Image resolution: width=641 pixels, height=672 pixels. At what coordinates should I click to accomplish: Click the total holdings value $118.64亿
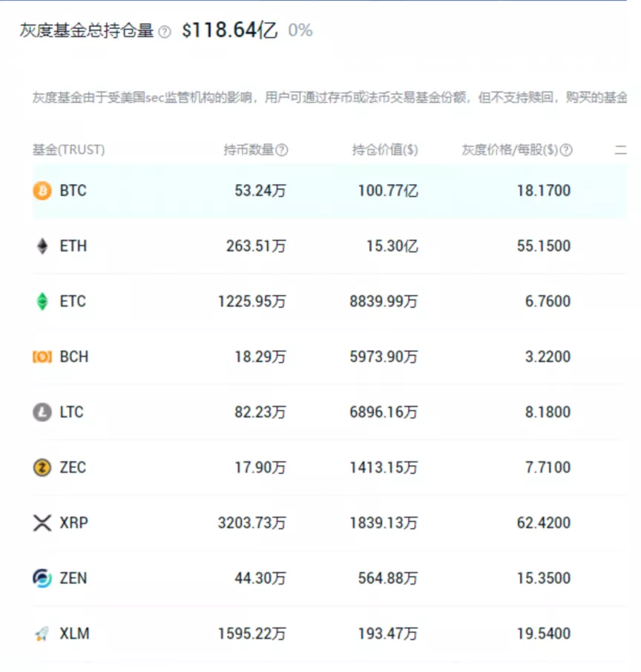(x=229, y=30)
